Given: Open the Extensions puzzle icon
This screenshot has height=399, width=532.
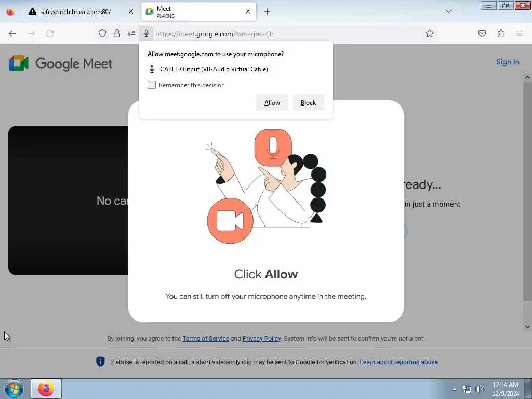Looking at the screenshot, I should click(x=501, y=33).
